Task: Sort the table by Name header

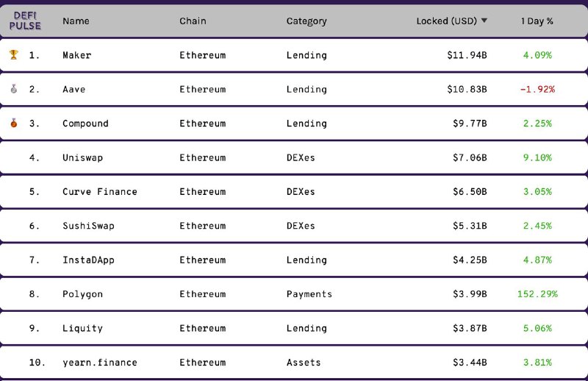Action: (76, 21)
